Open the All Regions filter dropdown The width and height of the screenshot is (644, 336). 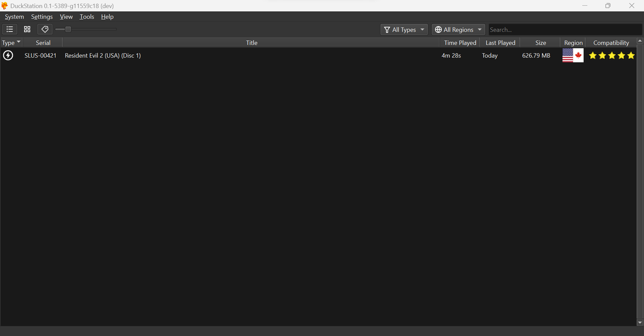(458, 29)
